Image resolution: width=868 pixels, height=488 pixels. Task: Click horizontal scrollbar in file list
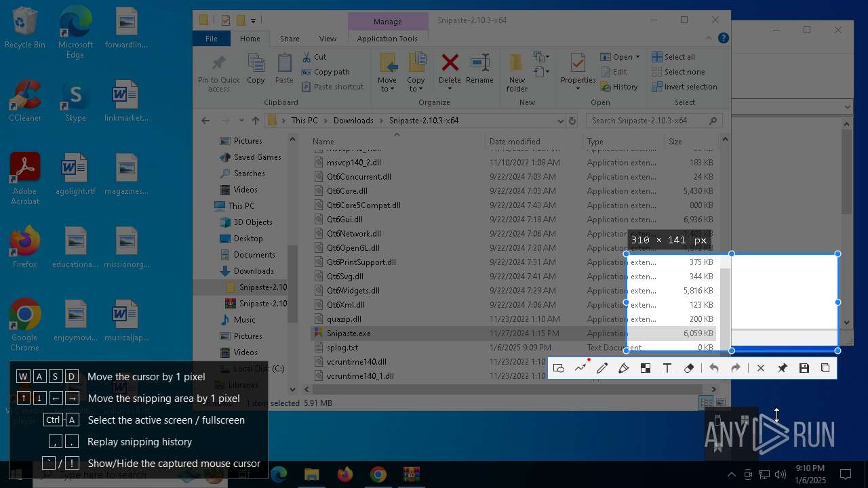point(509,389)
